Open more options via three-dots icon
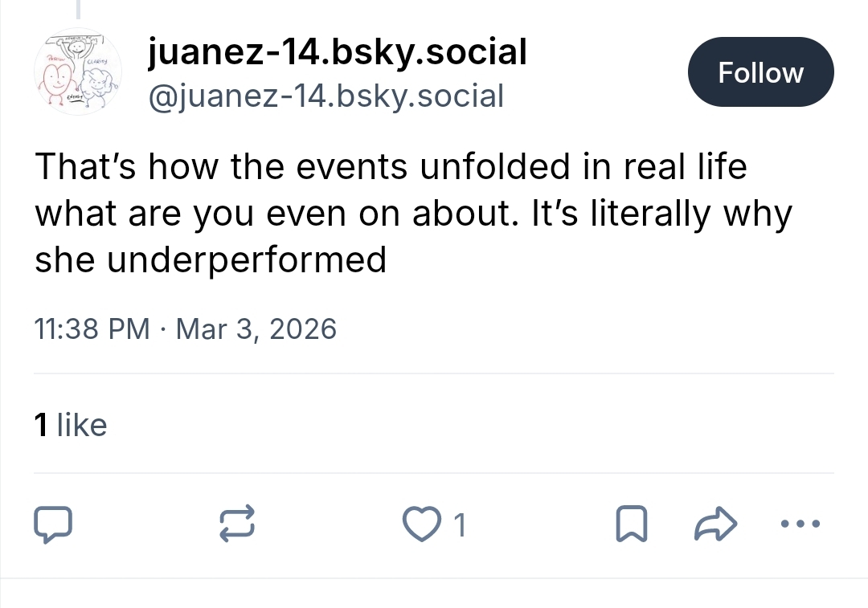868x608 pixels. [800, 524]
